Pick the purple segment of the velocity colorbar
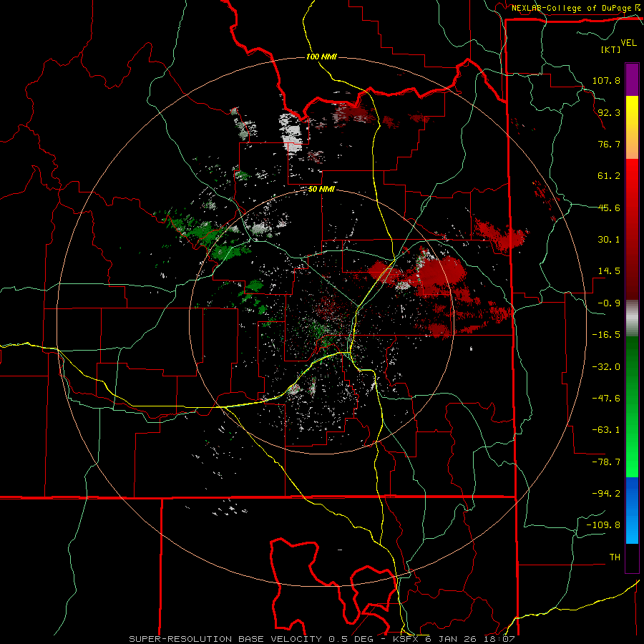644x644 pixels. click(x=632, y=79)
